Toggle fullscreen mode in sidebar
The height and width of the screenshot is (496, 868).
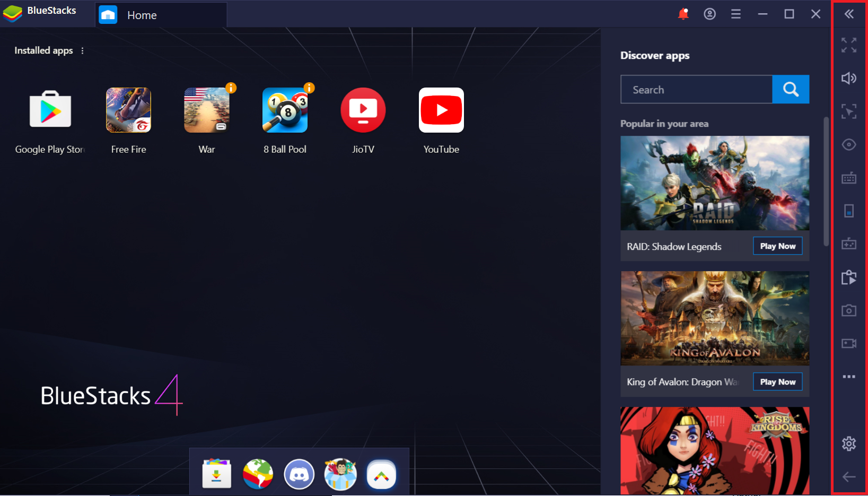pyautogui.click(x=849, y=45)
